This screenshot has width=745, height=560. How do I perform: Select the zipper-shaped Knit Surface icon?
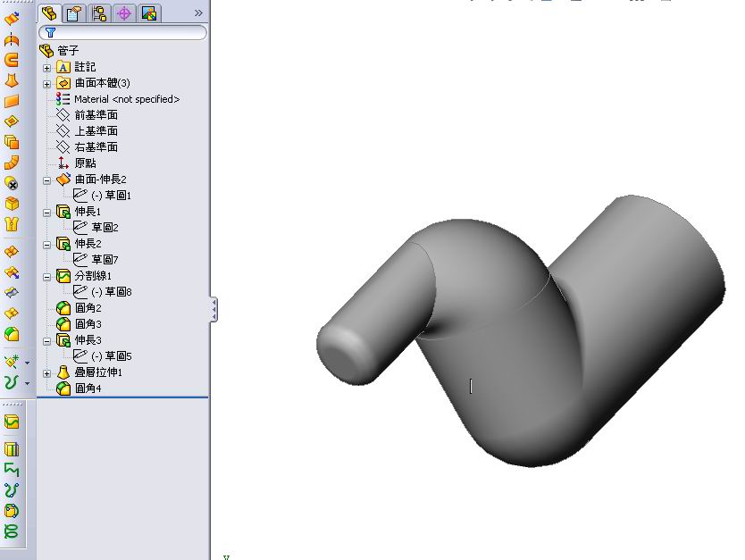coord(12,223)
